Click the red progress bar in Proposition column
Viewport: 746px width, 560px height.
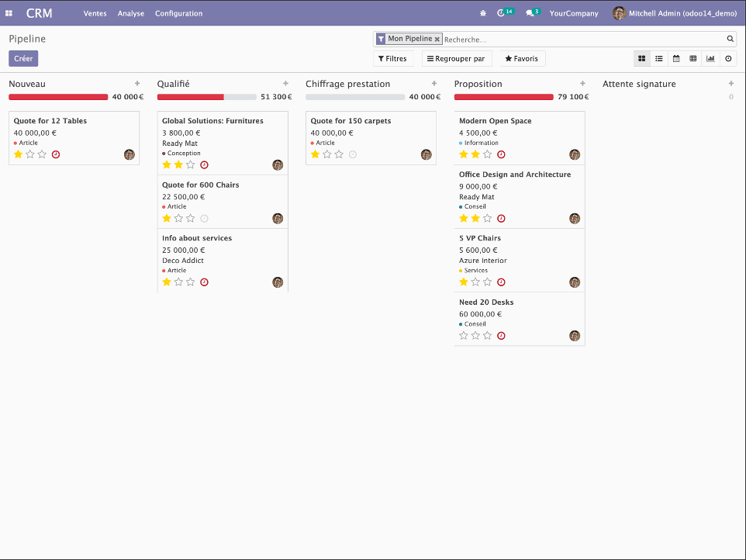pyautogui.click(x=504, y=97)
